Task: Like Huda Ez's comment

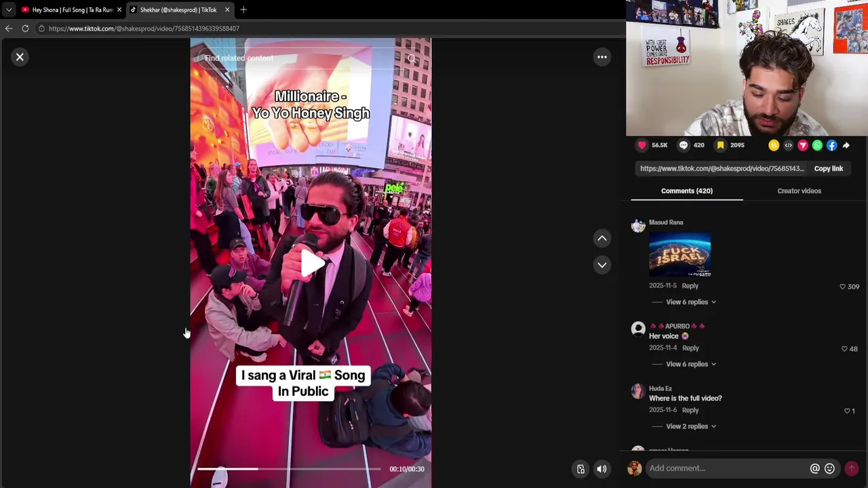Action: (847, 411)
